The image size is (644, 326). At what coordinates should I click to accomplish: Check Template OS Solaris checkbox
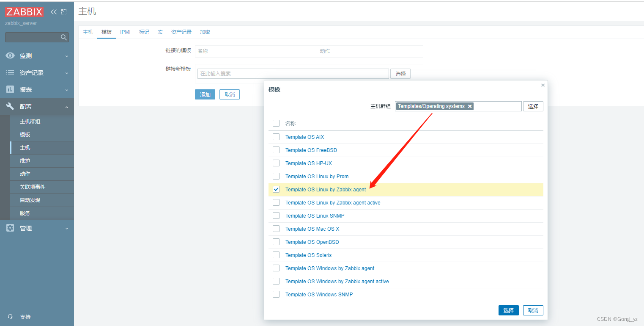tap(276, 255)
